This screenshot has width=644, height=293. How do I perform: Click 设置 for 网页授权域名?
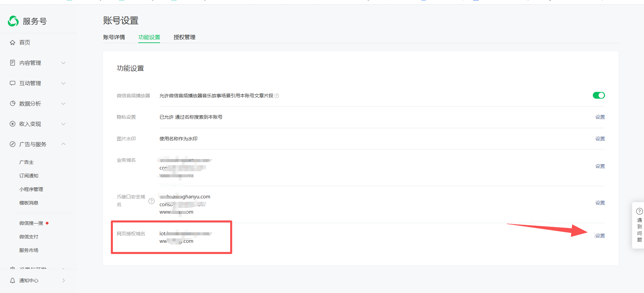[600, 236]
